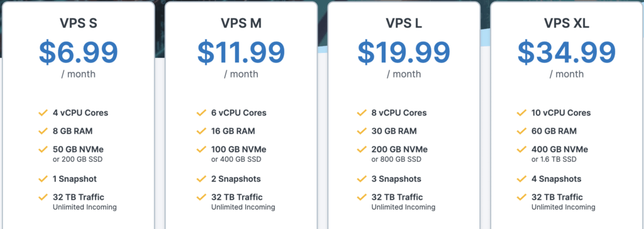The image size is (644, 229).
Task: Select the VPS S plan title
Action: 79,23
